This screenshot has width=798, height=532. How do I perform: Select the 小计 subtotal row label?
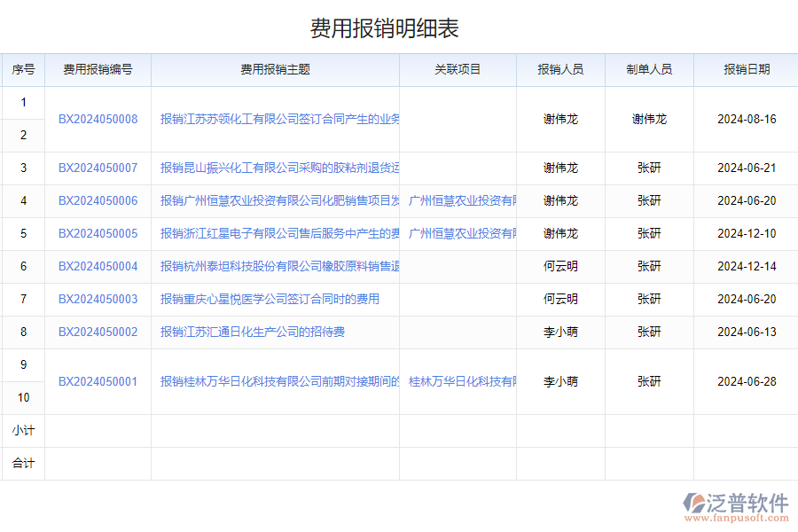(x=24, y=430)
